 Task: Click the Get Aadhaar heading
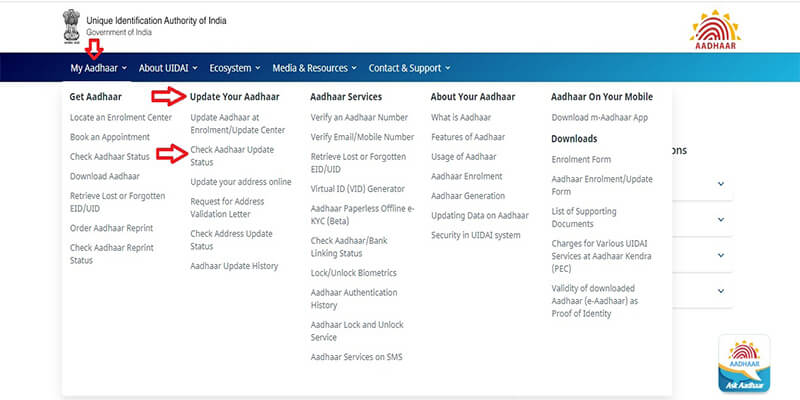coord(95,96)
